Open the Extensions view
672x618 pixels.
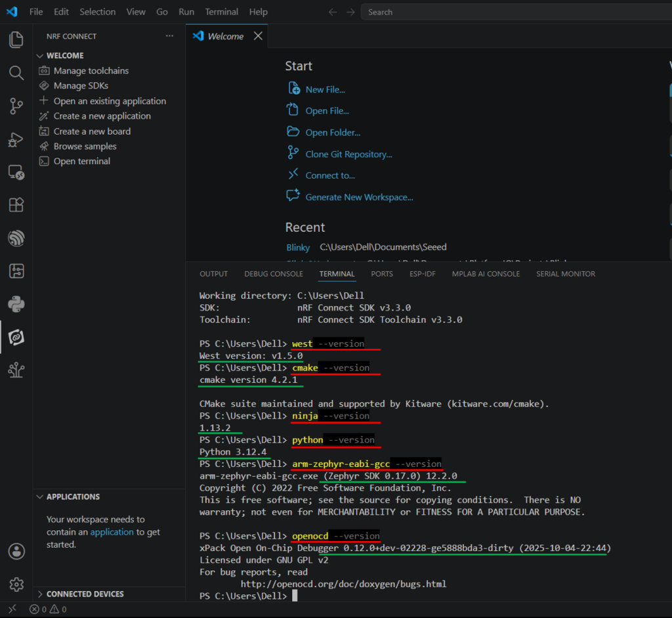pos(16,205)
